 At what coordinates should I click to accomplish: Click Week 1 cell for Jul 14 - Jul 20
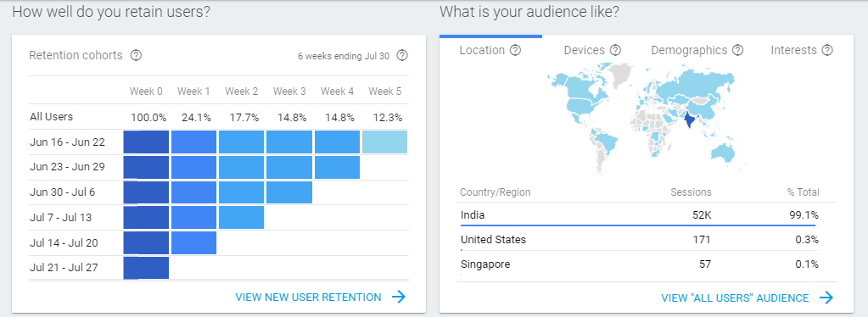[193, 243]
